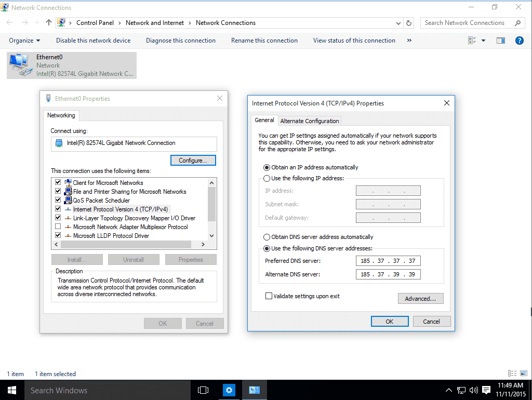Select the Ethernet0 network adapter icon
Viewport: 532px width, 400px height.
21,65
